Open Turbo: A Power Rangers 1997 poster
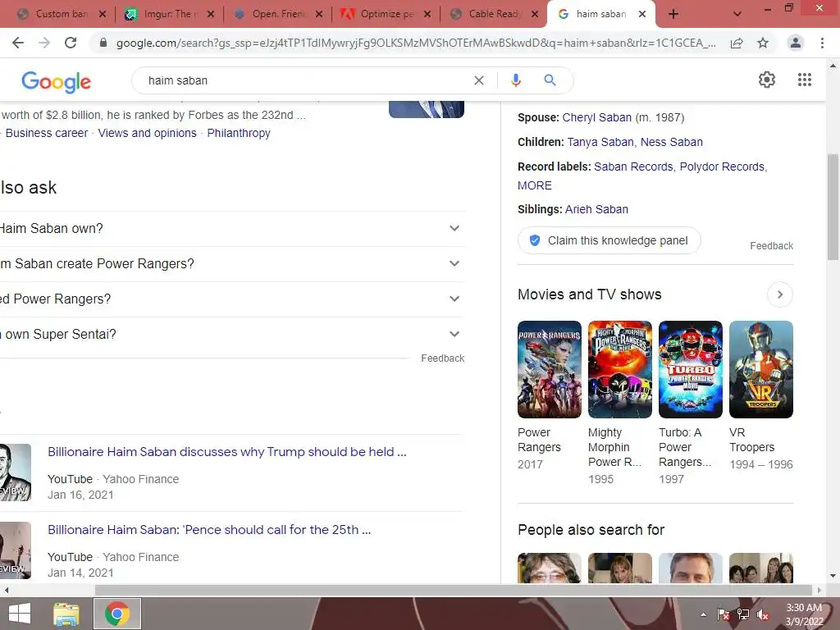This screenshot has width=840, height=630. [691, 369]
